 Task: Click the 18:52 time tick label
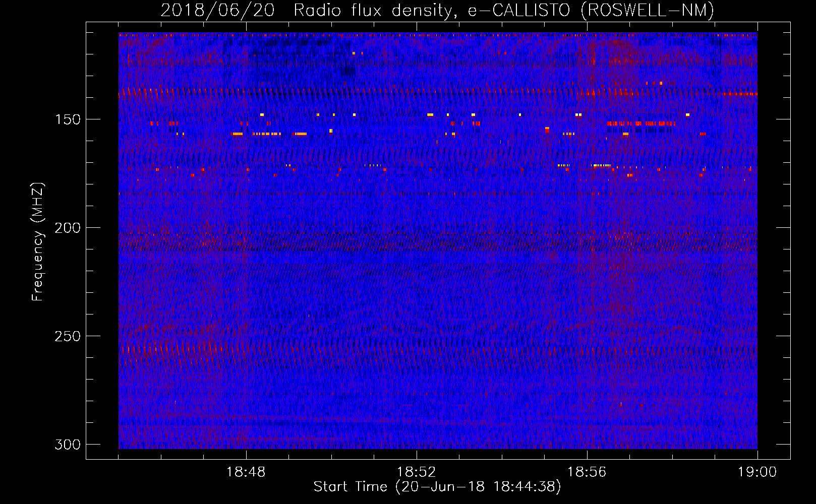click(417, 472)
